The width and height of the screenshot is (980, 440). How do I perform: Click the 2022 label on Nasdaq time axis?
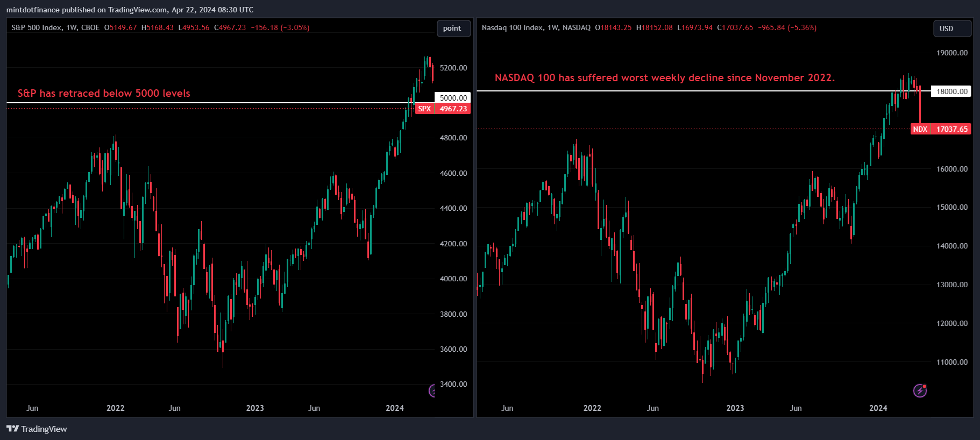pos(592,408)
